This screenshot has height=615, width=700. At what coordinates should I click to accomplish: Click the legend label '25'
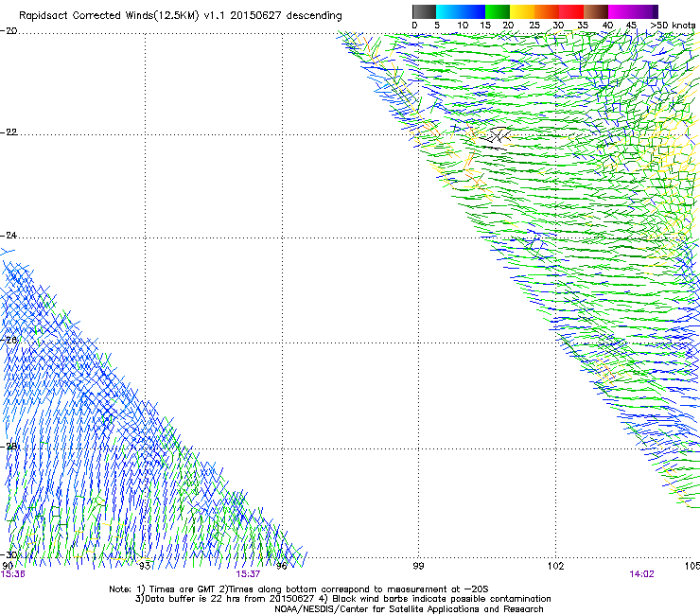[534, 26]
